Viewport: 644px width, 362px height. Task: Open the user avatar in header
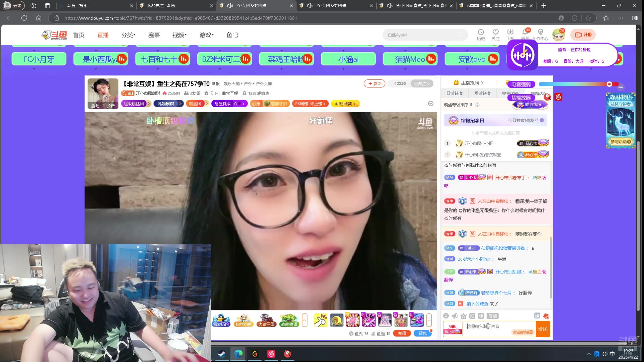click(x=558, y=35)
